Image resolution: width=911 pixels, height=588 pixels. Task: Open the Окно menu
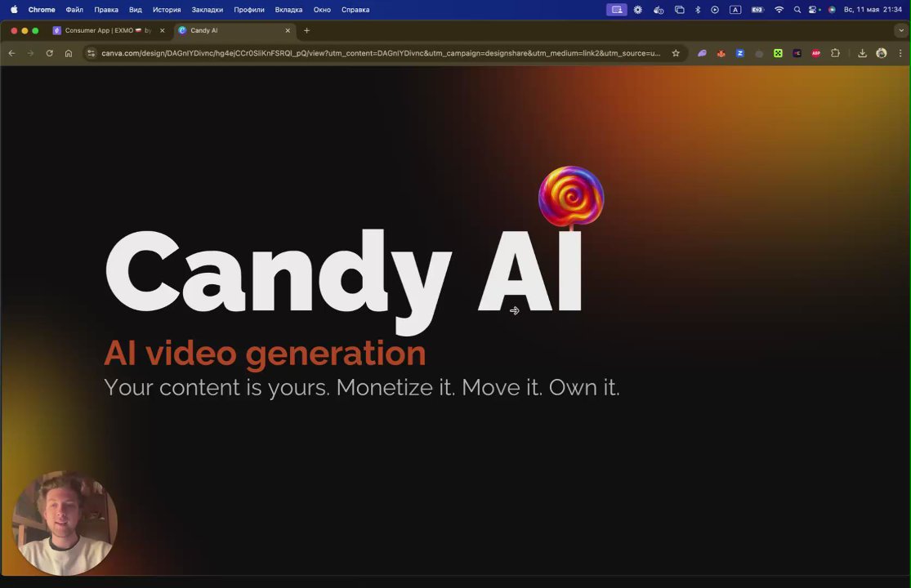(322, 9)
